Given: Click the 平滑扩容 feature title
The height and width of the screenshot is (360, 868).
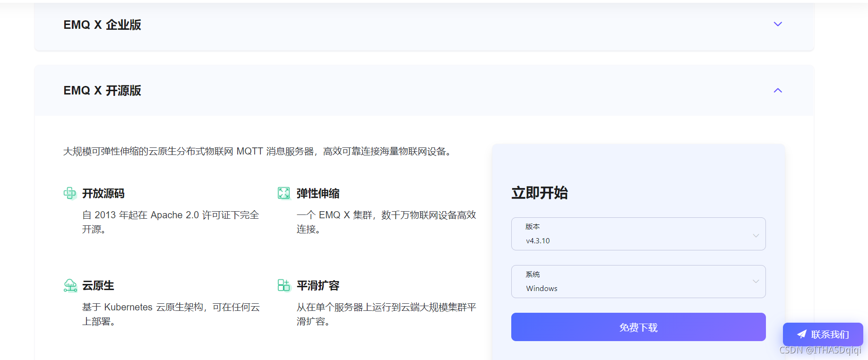Looking at the screenshot, I should 318,285.
